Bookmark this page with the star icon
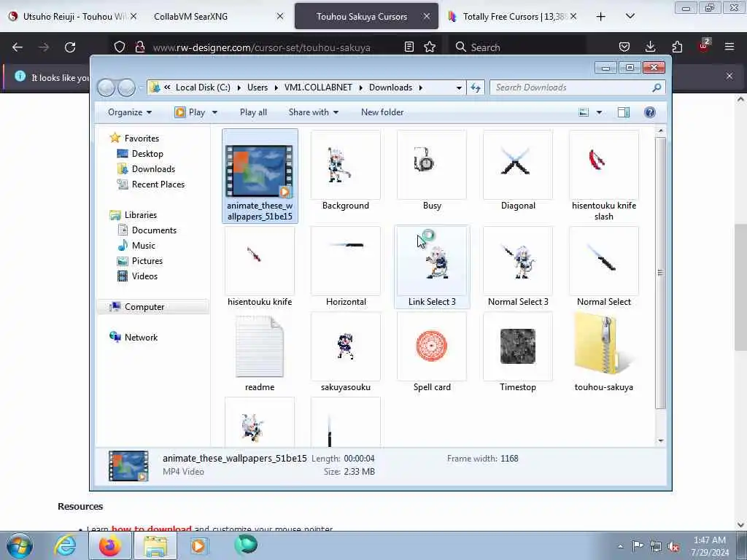 tap(430, 47)
